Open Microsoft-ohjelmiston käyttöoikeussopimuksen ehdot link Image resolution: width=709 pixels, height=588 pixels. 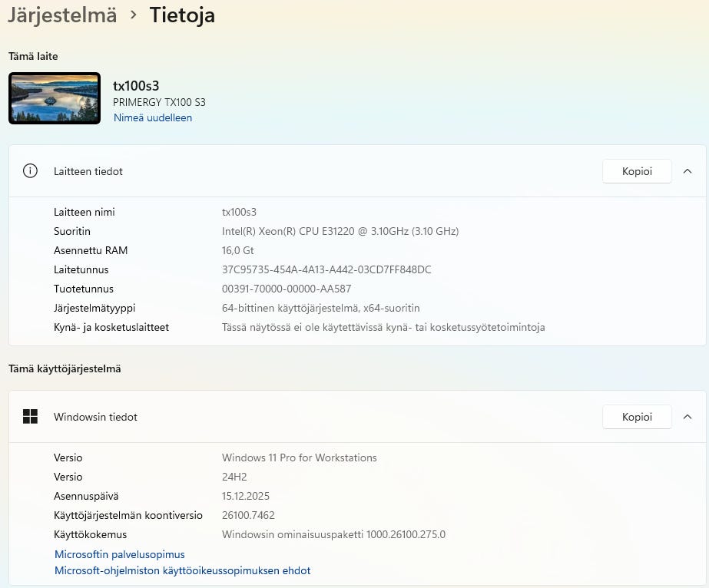(183, 570)
